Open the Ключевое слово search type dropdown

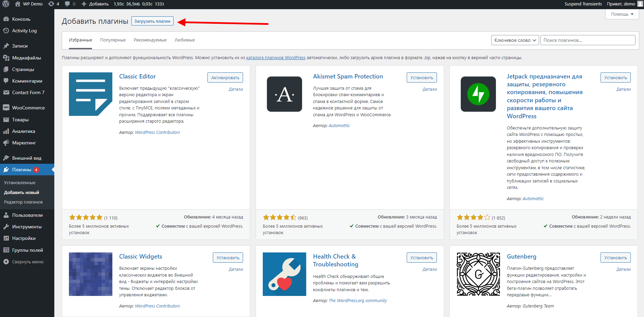515,40
